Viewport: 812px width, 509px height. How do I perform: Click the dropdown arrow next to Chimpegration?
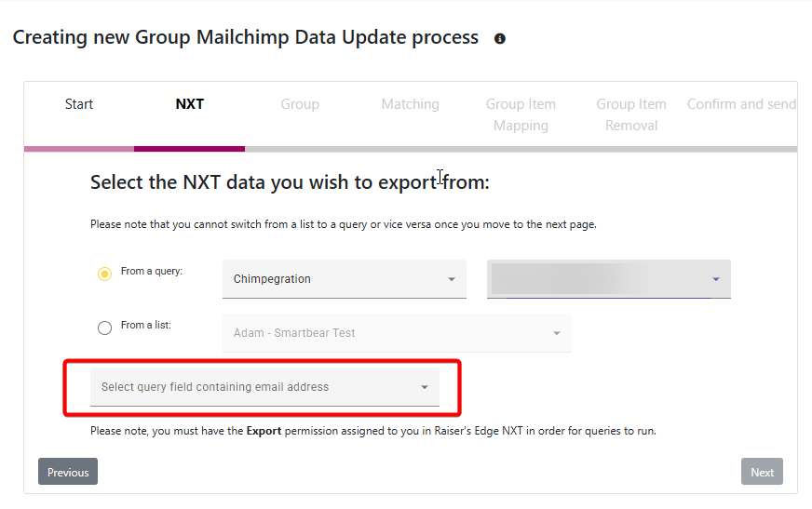coord(452,279)
